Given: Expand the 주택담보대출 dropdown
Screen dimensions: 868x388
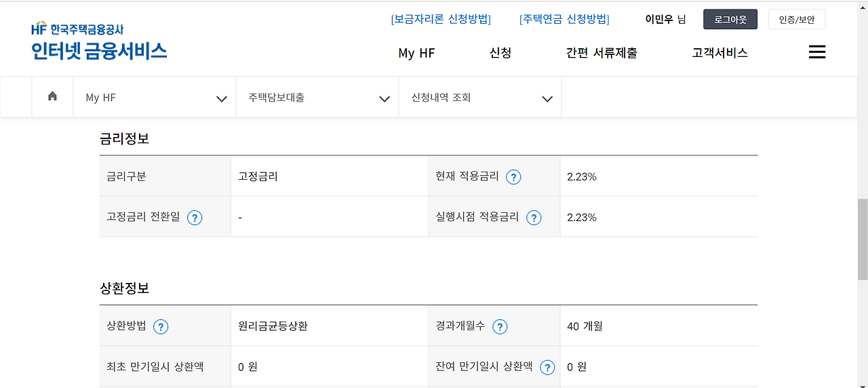Looking at the screenshot, I should [317, 98].
